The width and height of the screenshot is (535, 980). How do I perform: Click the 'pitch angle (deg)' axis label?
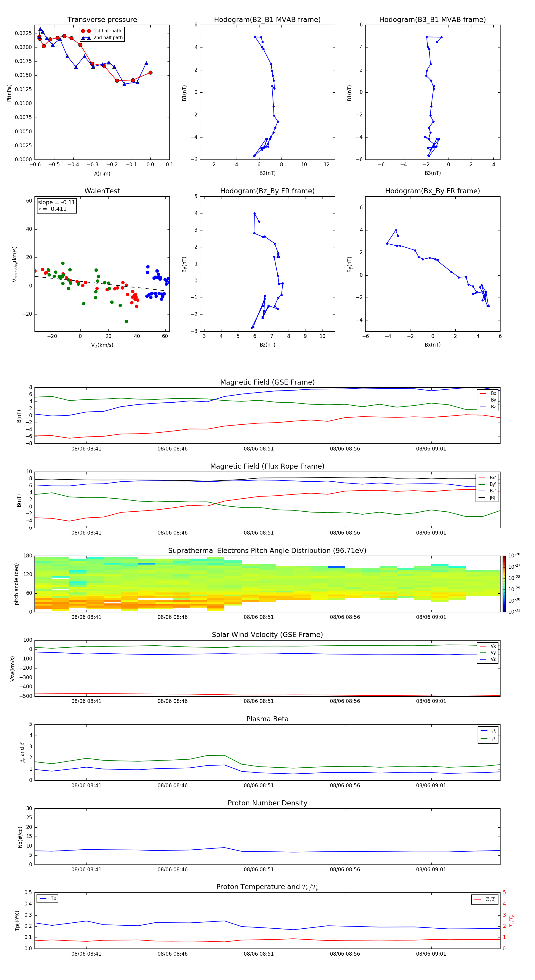click(16, 584)
